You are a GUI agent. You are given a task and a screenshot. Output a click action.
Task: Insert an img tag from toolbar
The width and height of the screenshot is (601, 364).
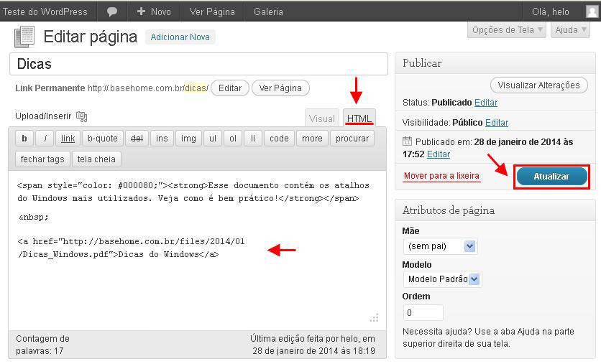click(188, 139)
